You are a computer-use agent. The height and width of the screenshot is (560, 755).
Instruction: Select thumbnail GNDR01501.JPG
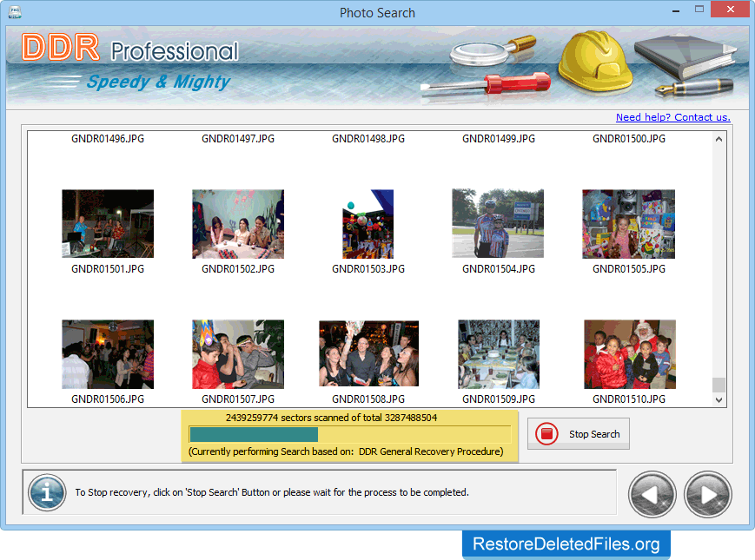(x=108, y=224)
